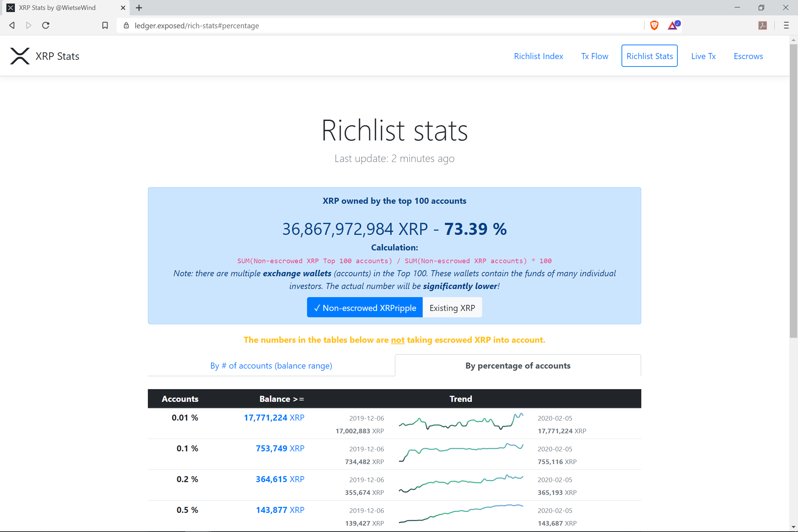798x532 pixels.
Task: Click the Accounts column header
Action: click(180, 399)
